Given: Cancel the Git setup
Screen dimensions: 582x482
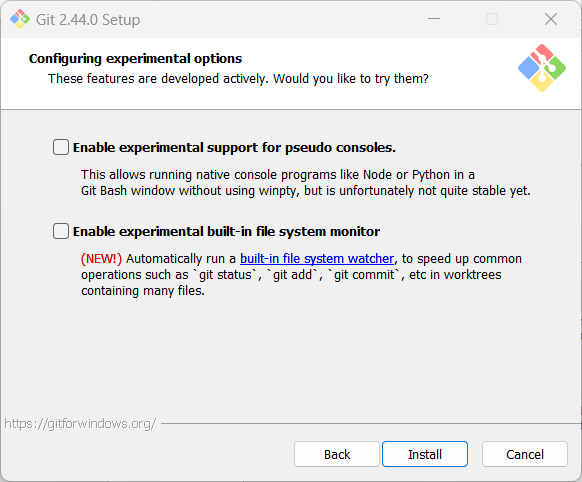Looking at the screenshot, I should tap(525, 454).
